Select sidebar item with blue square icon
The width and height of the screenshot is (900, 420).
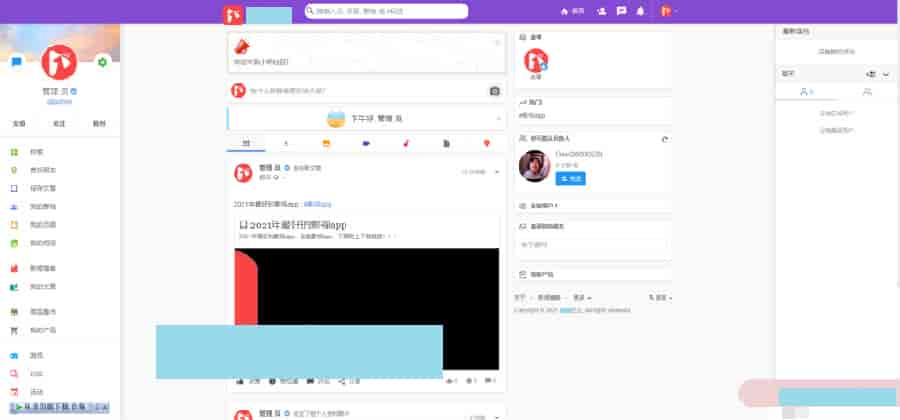(x=59, y=188)
